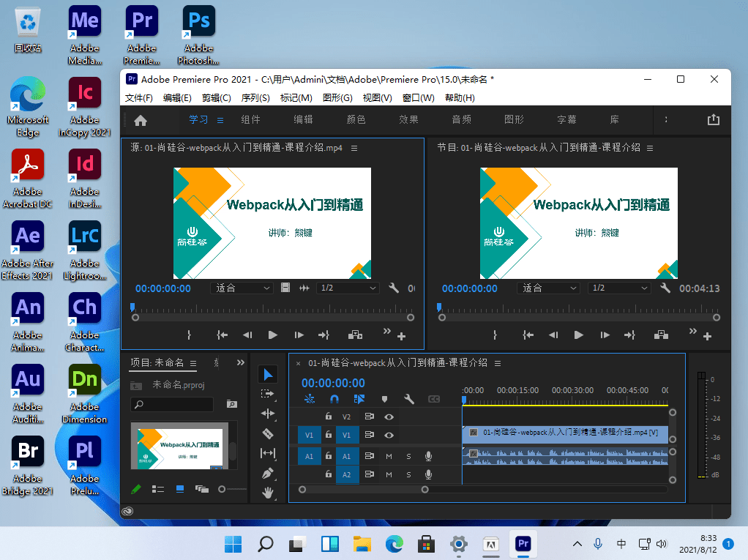The height and width of the screenshot is (560, 748).
Task: Open timeline display settings wrench
Action: tap(409, 399)
